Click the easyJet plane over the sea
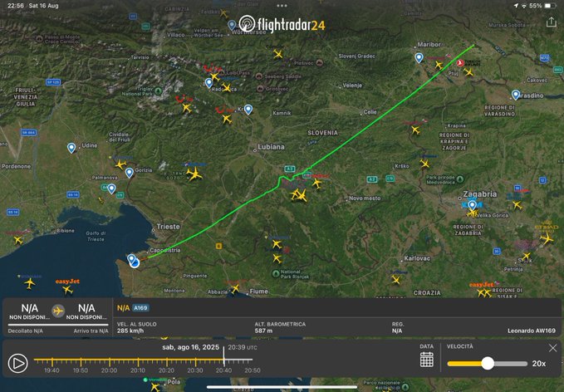564x392 pixels. (x=67, y=290)
